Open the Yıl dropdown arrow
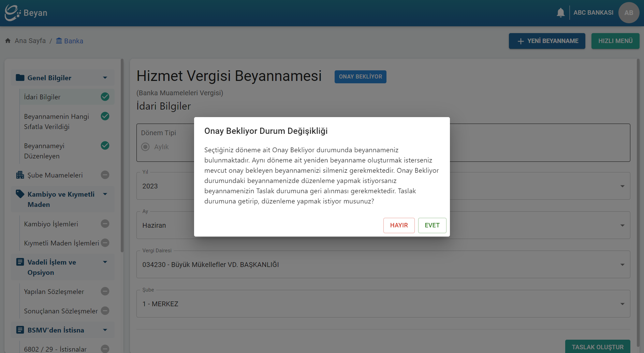Screen dimensions: 644x353 pyautogui.click(x=623, y=186)
